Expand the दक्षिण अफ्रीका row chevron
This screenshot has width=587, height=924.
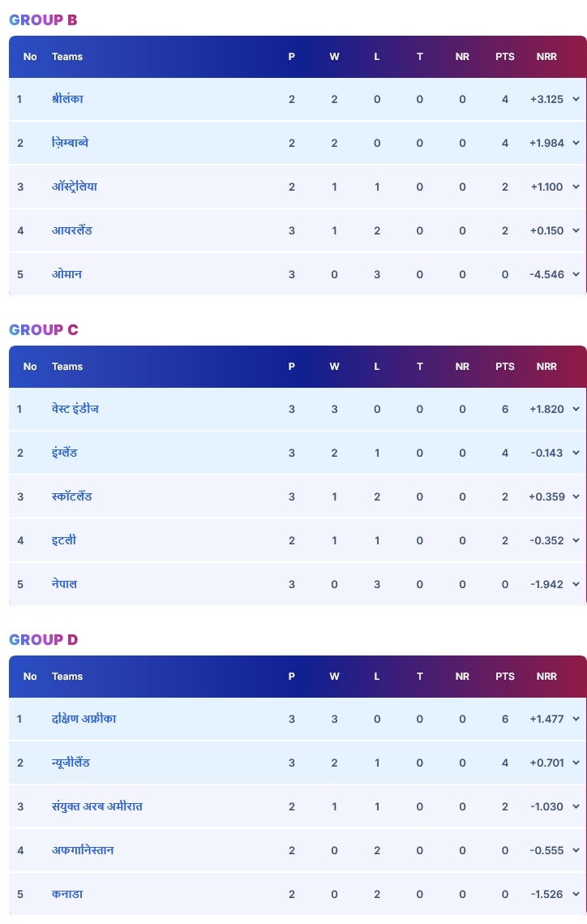click(576, 720)
